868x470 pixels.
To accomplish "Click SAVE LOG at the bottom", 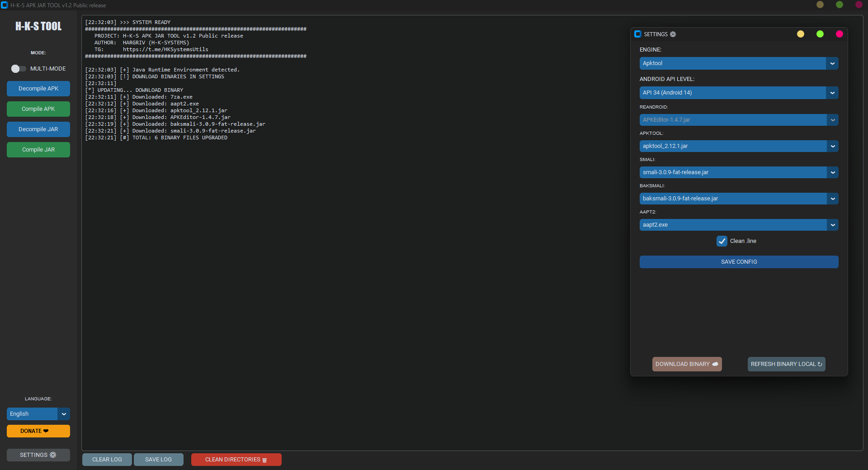I will [158, 460].
